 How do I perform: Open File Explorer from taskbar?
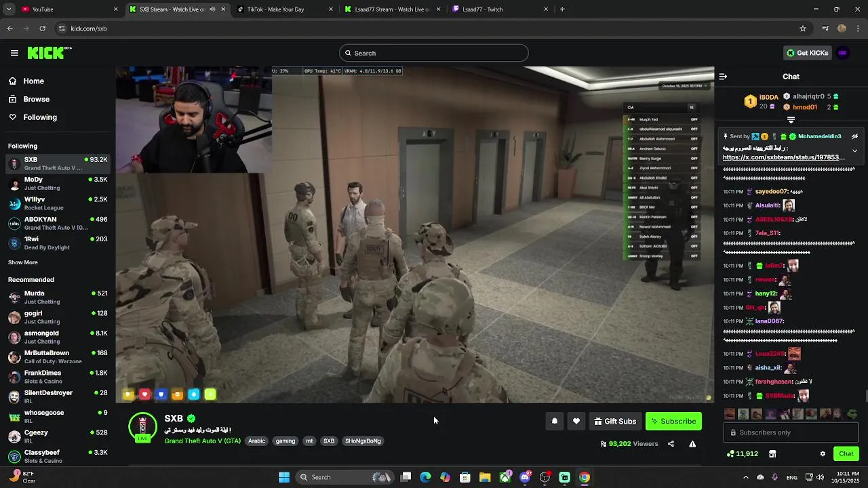click(x=485, y=477)
